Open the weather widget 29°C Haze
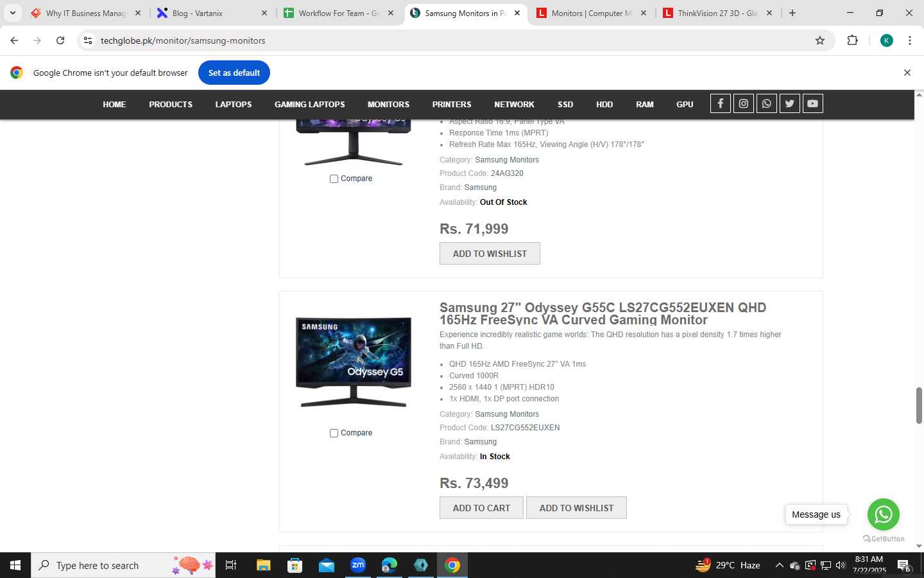Screen dimensions: 924x578 pos(728,565)
